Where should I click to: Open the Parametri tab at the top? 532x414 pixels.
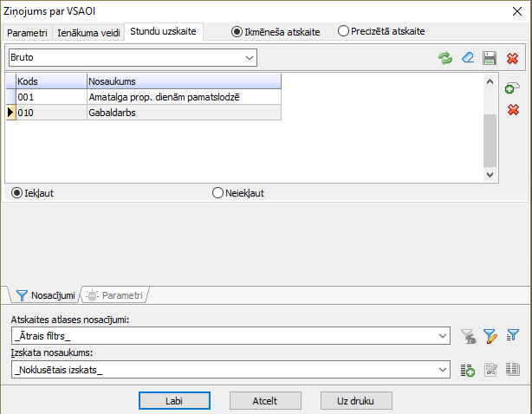point(27,32)
